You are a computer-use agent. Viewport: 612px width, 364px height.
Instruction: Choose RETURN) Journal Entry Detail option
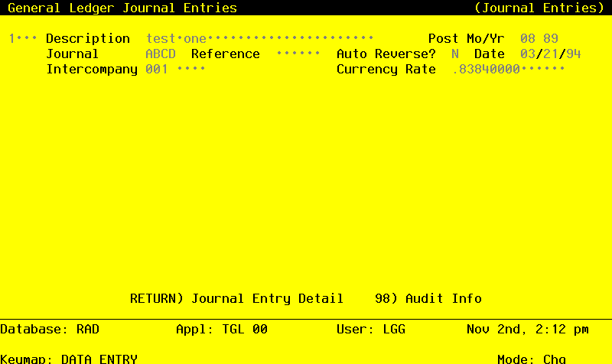(x=236, y=298)
